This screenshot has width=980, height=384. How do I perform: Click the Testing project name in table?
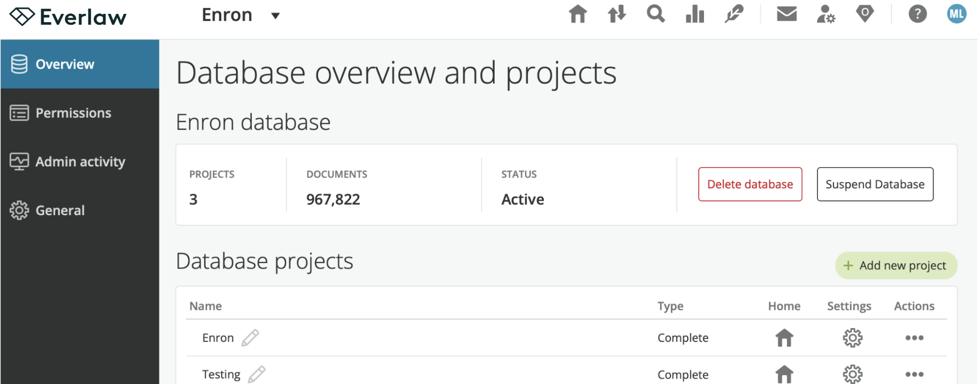click(221, 374)
